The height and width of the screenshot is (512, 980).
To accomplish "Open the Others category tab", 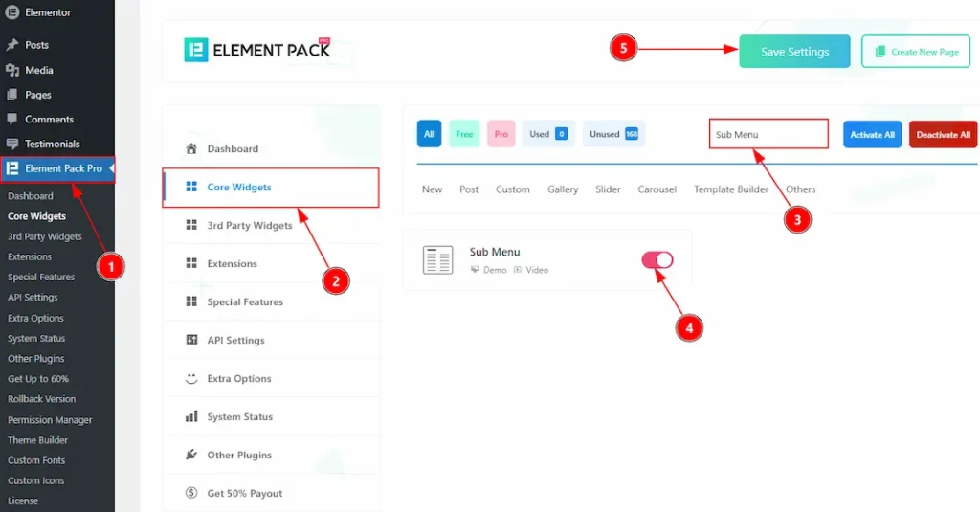I will (801, 189).
